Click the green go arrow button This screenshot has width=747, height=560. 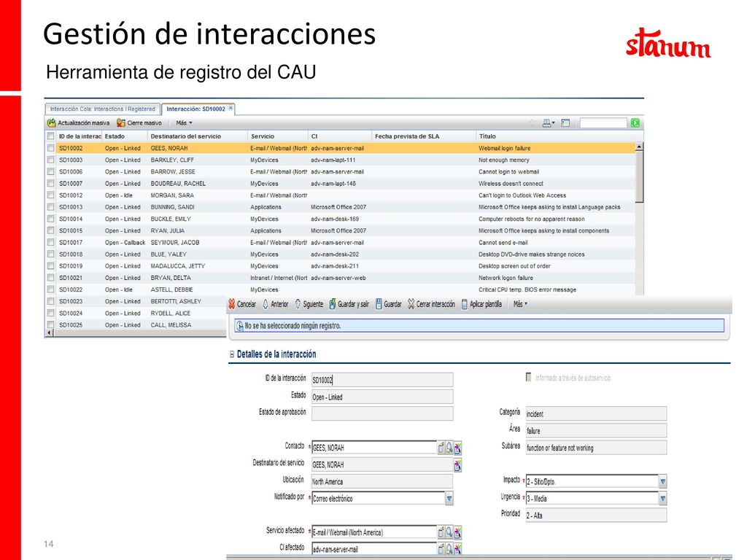(x=635, y=122)
